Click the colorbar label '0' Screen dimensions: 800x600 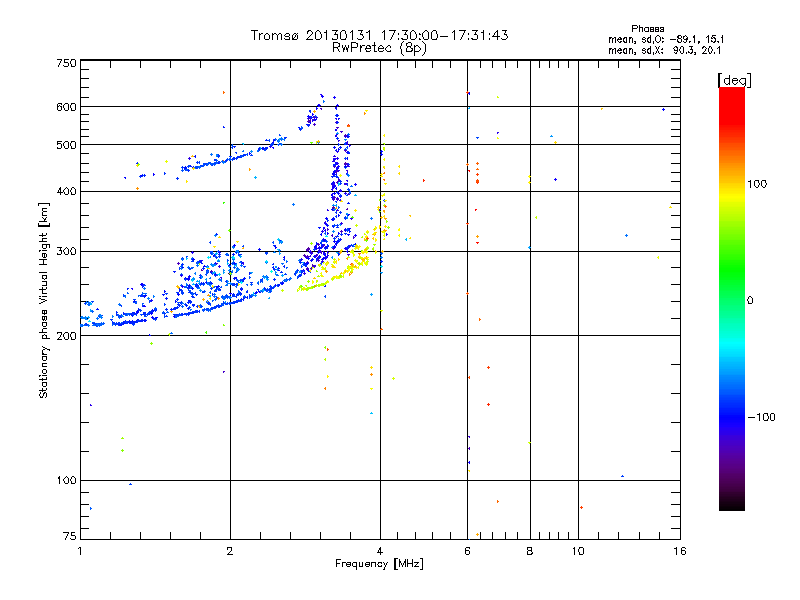click(750, 301)
